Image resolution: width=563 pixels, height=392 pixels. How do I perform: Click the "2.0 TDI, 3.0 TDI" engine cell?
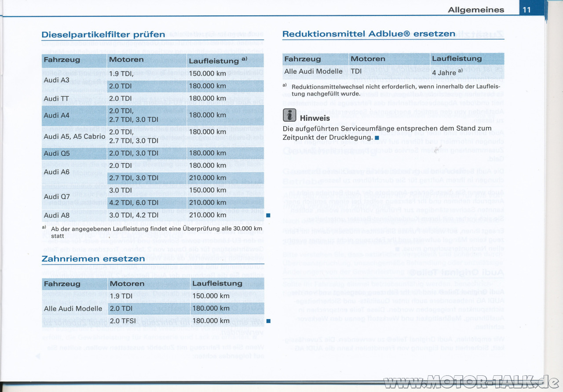(x=134, y=153)
